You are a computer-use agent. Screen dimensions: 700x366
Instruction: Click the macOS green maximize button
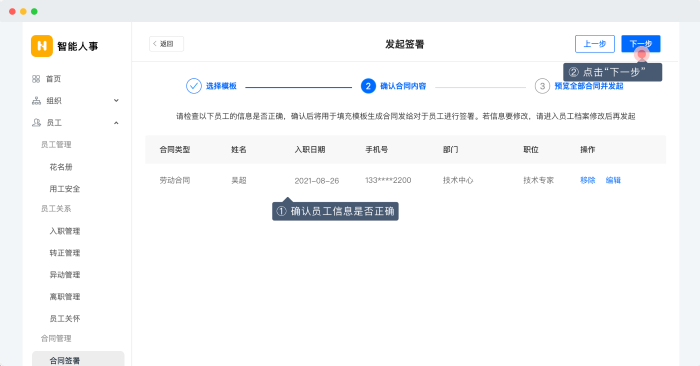point(34,12)
